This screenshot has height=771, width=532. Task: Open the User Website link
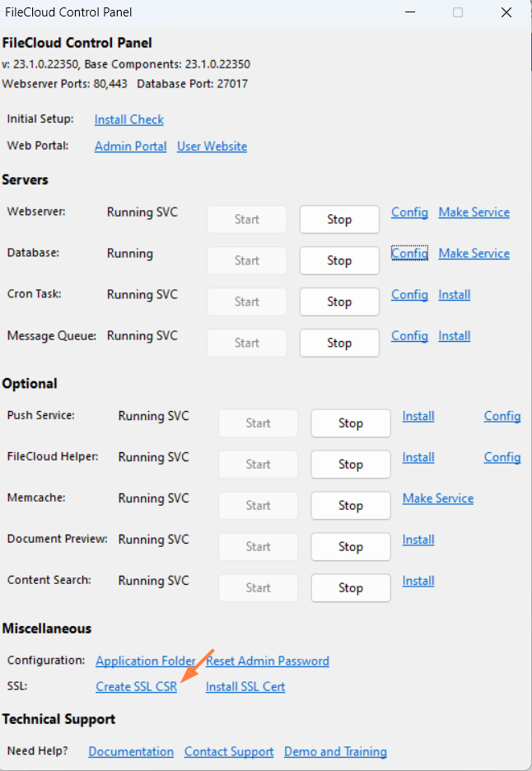pyautogui.click(x=212, y=147)
